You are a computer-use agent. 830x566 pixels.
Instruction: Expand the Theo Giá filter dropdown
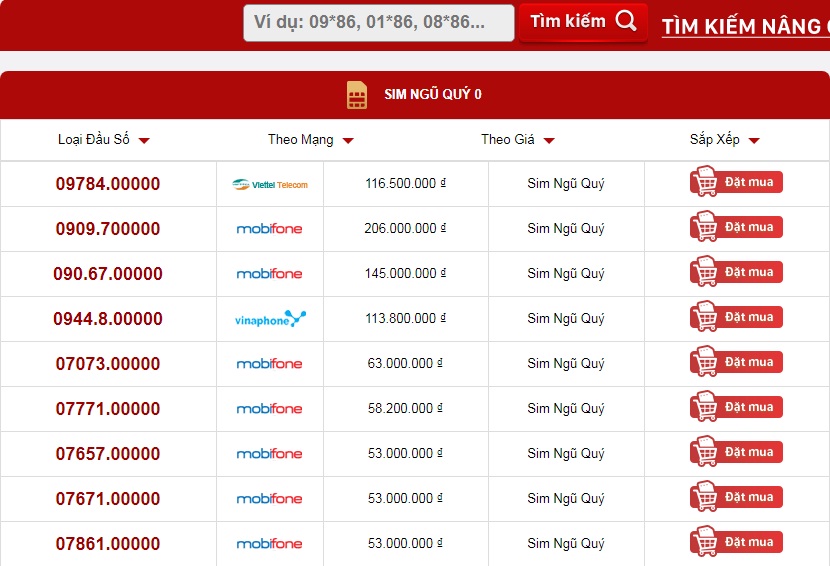click(518, 140)
